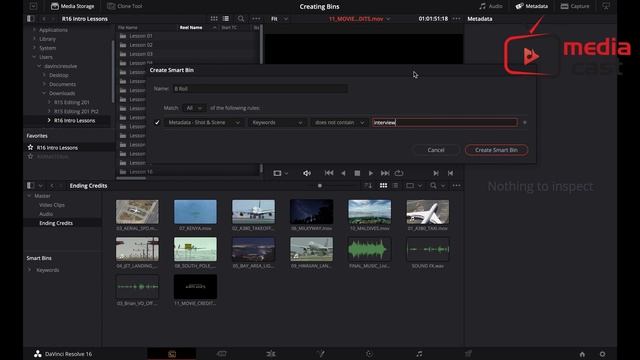Screen dimensions: 640x360
Task: Click the Home project manager icon
Action: click(582, 354)
